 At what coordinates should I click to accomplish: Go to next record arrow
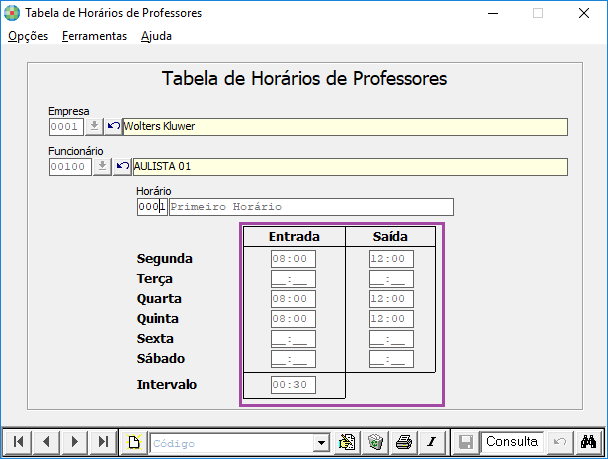pyautogui.click(x=75, y=442)
